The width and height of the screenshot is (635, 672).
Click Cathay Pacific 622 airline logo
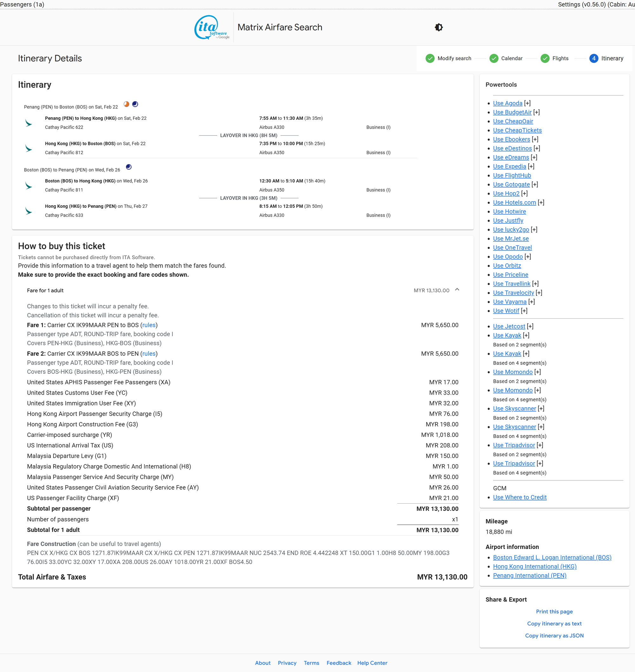tap(29, 123)
